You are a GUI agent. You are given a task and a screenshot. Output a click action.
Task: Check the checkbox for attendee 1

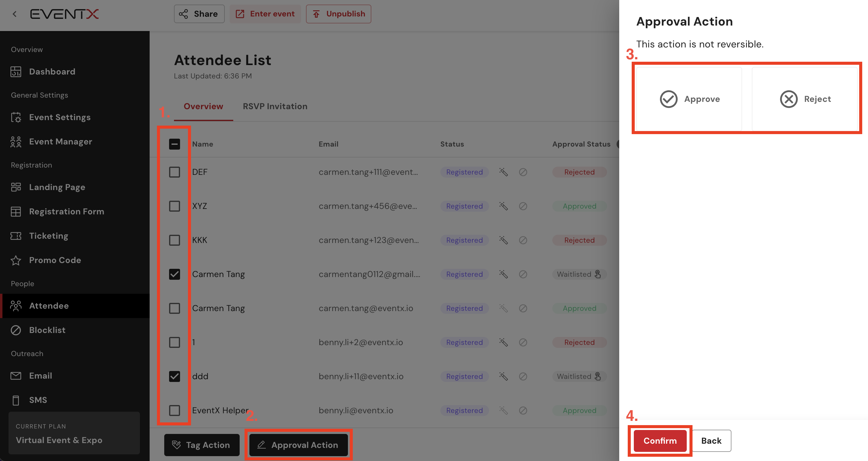[174, 342]
